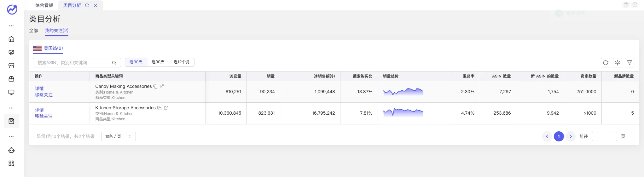Close the 类目分析 tab

click(x=96, y=5)
